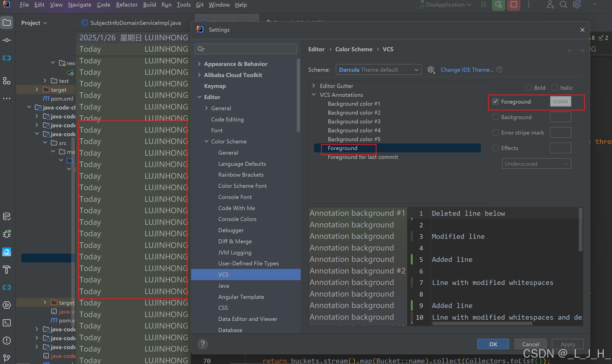Image resolution: width=612 pixels, height=364 pixels.
Task: Click the A2A6A8 foreground color swatch
Action: (560, 102)
